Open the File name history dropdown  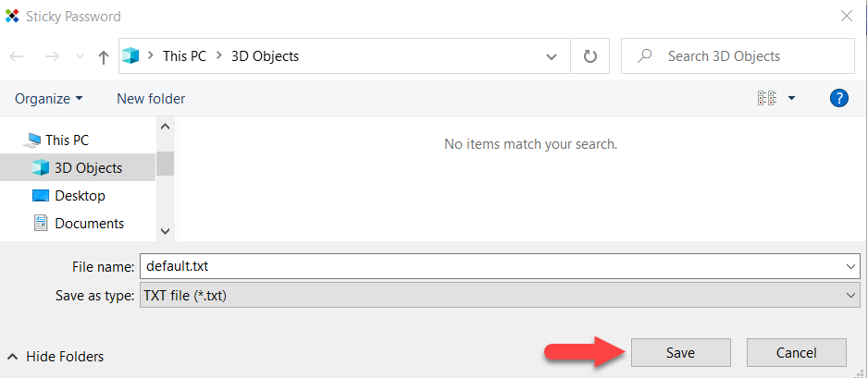coord(851,267)
